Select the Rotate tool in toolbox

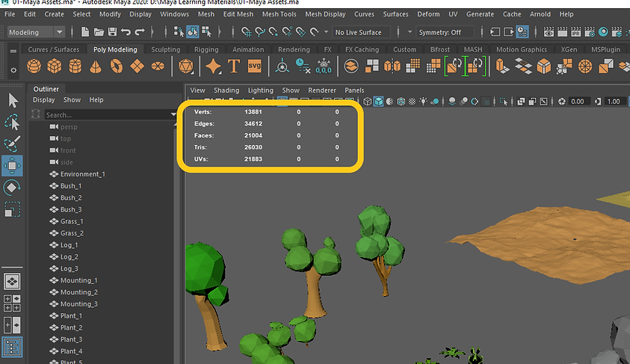[12, 188]
